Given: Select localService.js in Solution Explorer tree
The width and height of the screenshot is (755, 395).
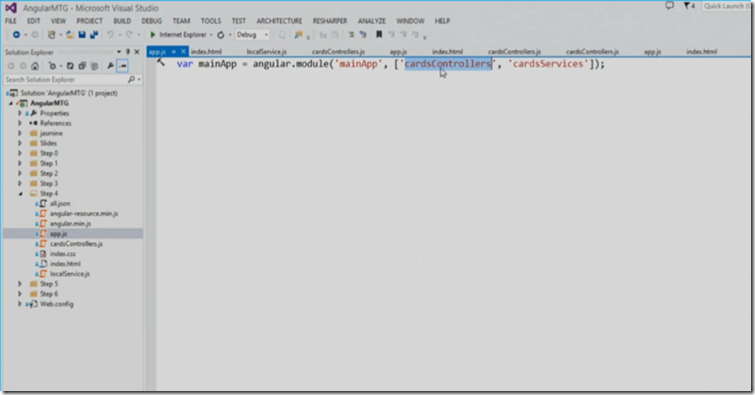Looking at the screenshot, I should (70, 274).
